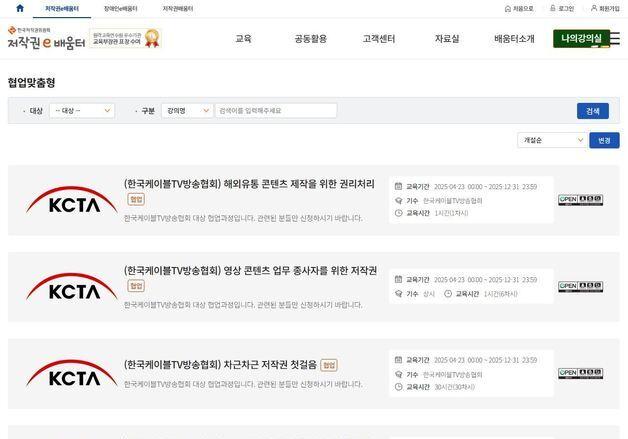Viewport: 628px width, 439px height.
Task: Expand the 강의명 search type dropdown
Action: point(188,111)
